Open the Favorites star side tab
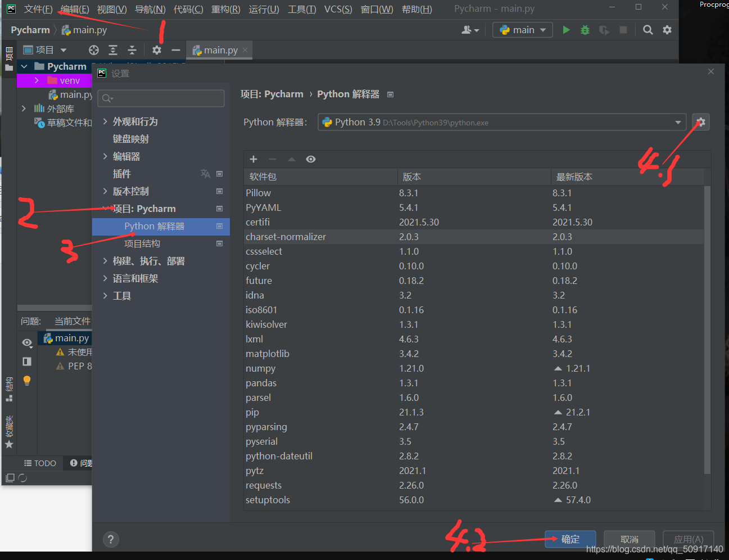The image size is (729, 560). tap(9, 432)
